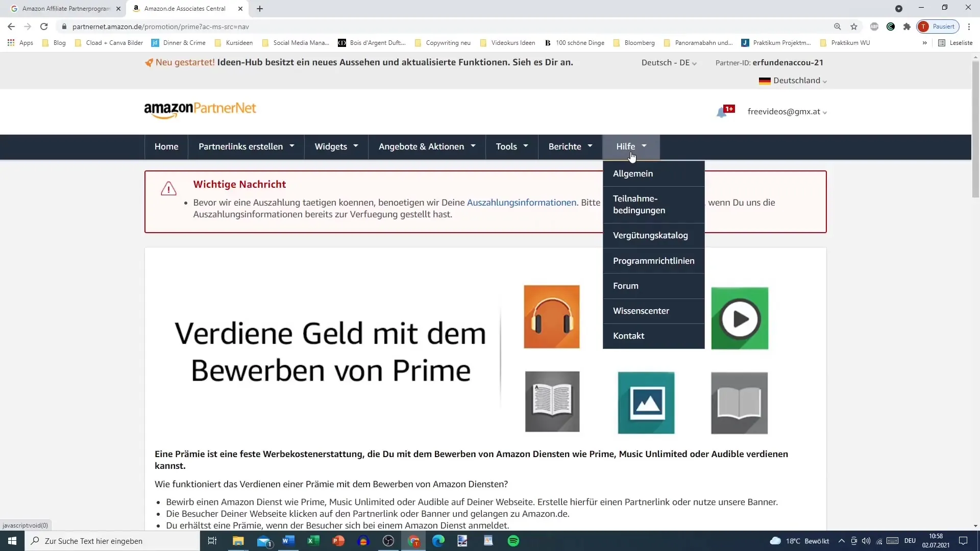Open Forum from the Hilfe menu
The height and width of the screenshot is (551, 980).
click(653, 286)
